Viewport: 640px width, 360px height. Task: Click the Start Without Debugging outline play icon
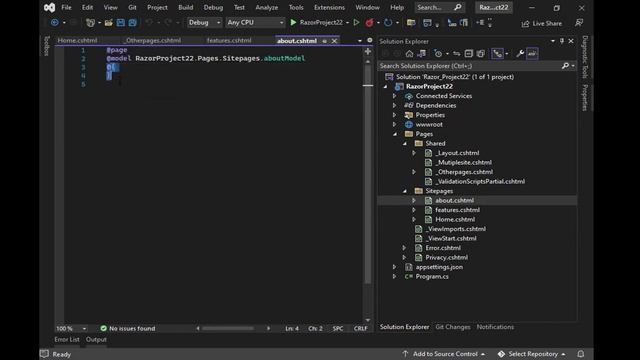tap(356, 22)
